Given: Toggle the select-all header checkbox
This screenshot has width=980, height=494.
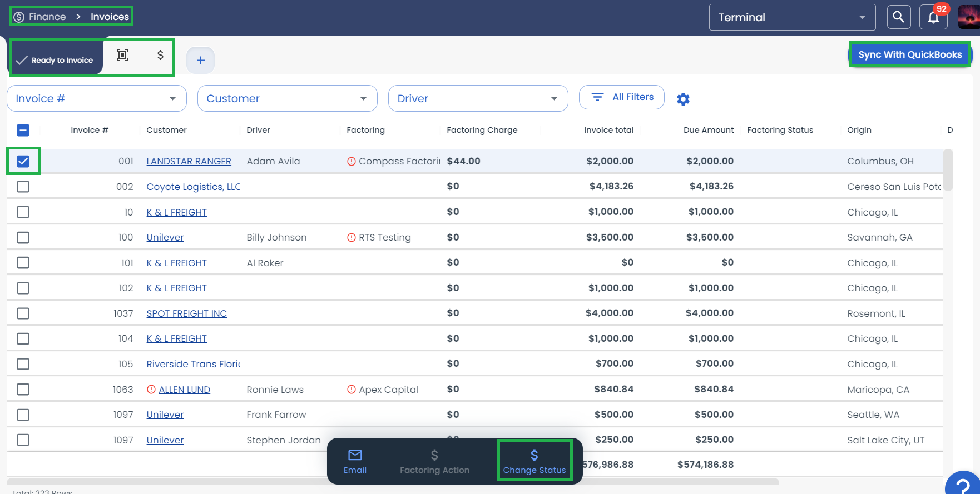Looking at the screenshot, I should coord(23,131).
